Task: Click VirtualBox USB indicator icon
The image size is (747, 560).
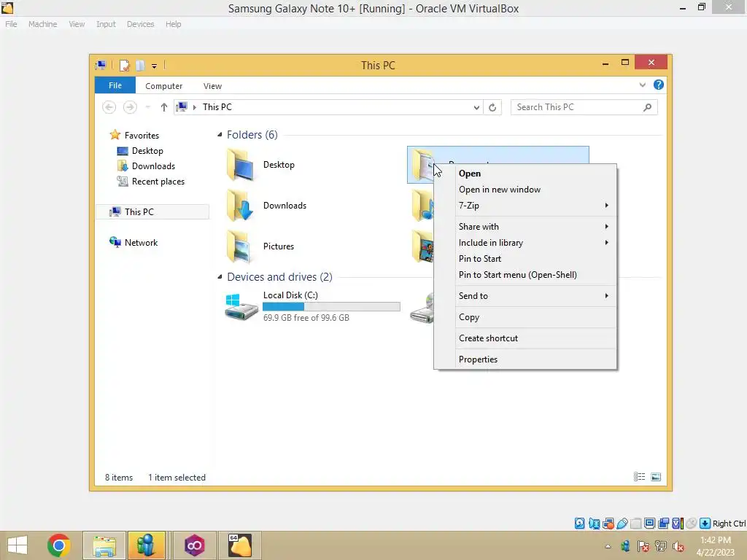Action: point(622,524)
